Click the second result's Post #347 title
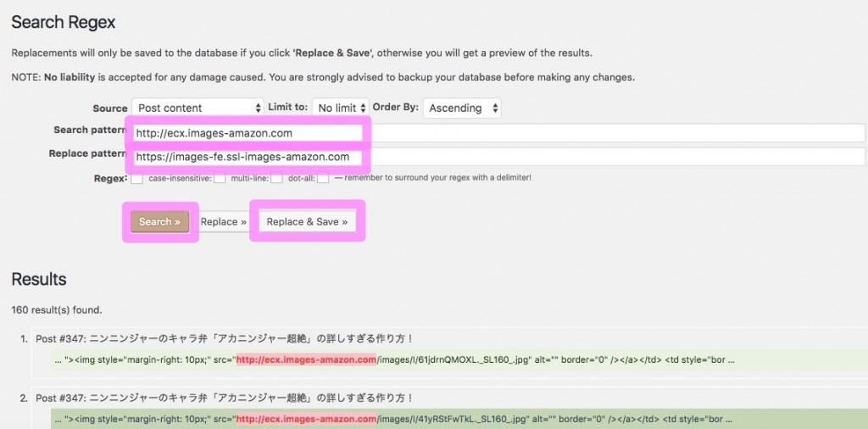Screen dimensions: 868x429 pyautogui.click(x=225, y=398)
